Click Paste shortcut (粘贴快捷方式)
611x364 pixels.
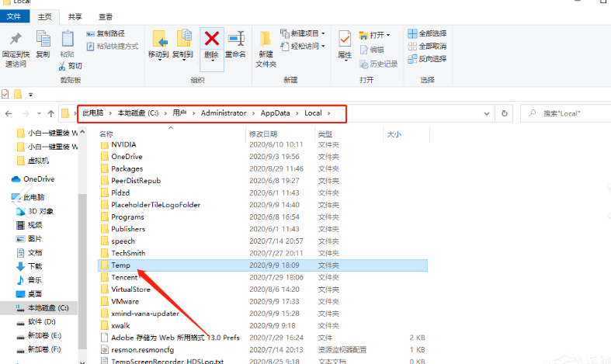click(113, 47)
